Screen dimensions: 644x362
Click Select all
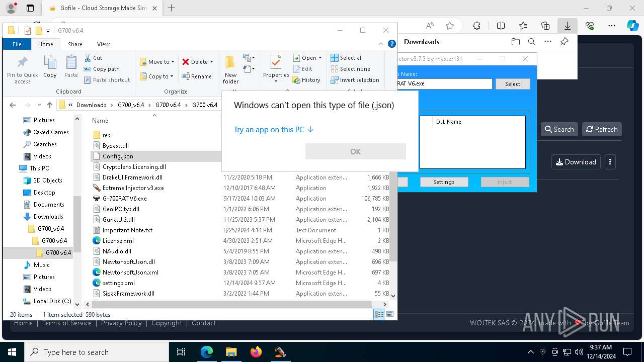click(347, 58)
